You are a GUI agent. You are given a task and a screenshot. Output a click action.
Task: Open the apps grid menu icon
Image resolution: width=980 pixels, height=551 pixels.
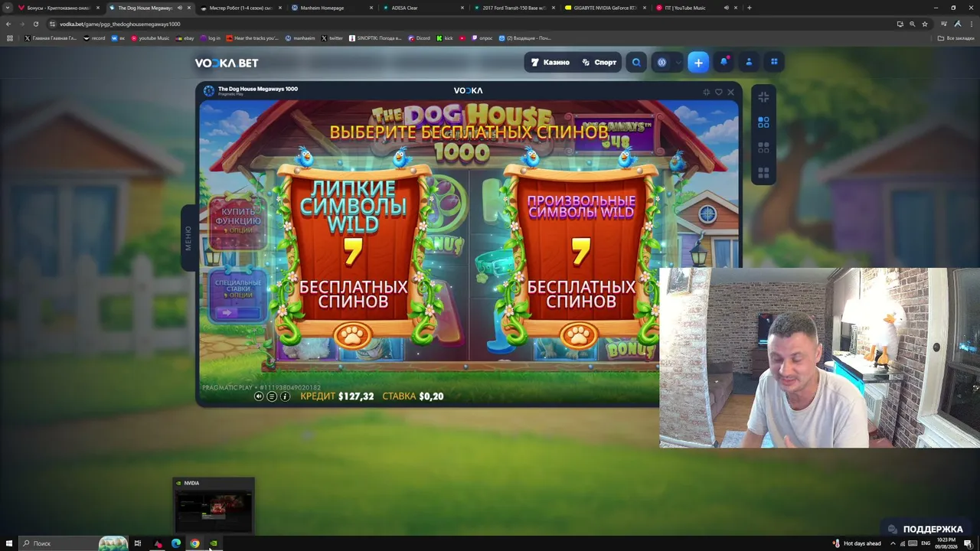click(x=774, y=62)
